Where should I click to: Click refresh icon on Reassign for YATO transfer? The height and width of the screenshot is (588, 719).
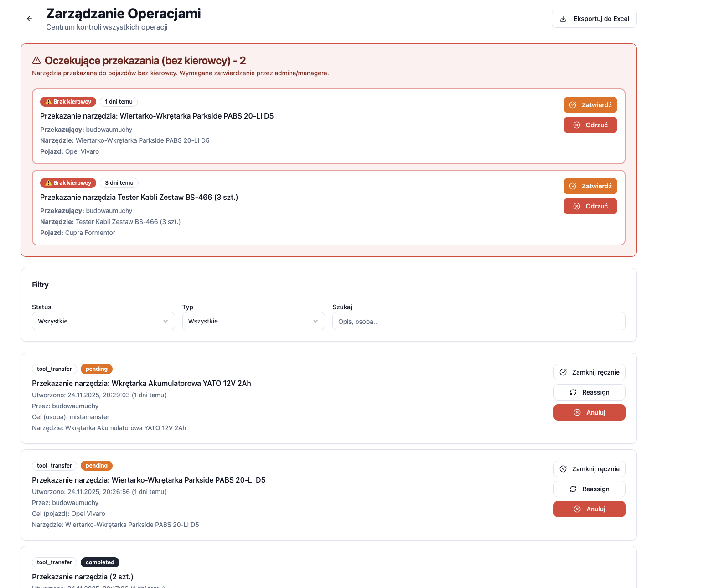tap(573, 392)
